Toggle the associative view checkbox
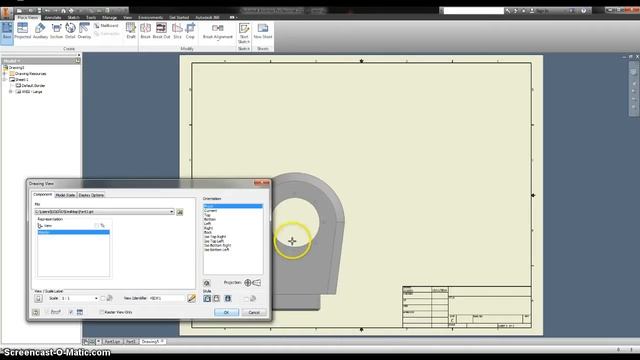 71,312
